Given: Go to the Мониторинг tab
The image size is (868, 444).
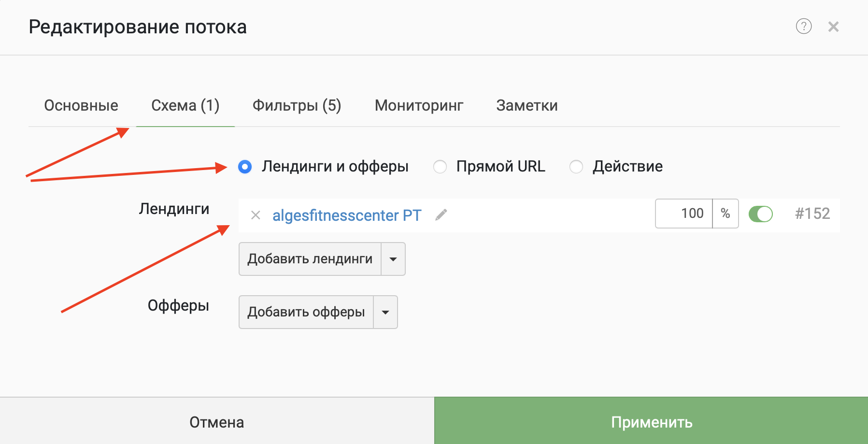Looking at the screenshot, I should [419, 105].
